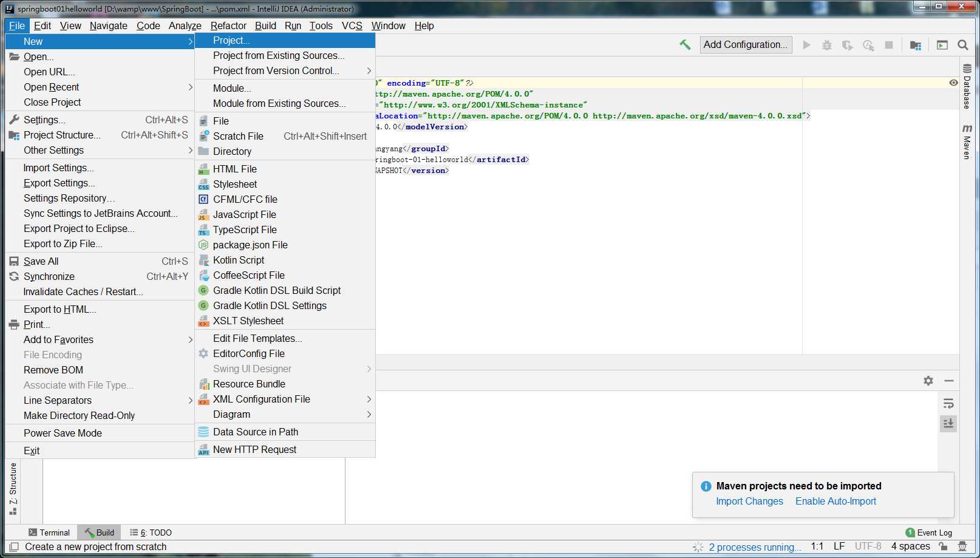
Task: Open the Refactor menu
Action: [x=228, y=26]
